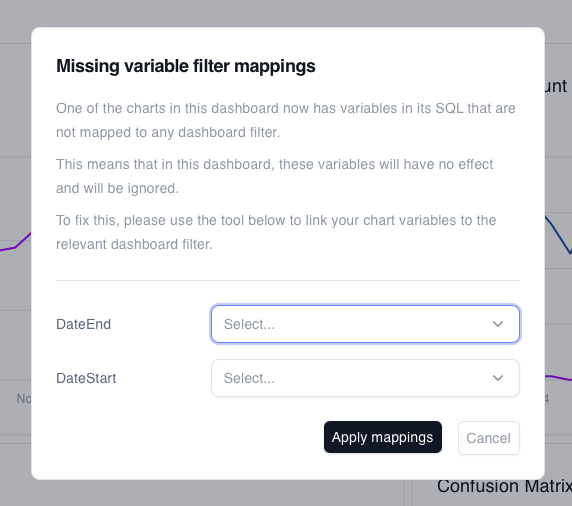This screenshot has height=506, width=572.
Task: Click the 'To fix this' instruction paragraph
Action: (x=276, y=232)
